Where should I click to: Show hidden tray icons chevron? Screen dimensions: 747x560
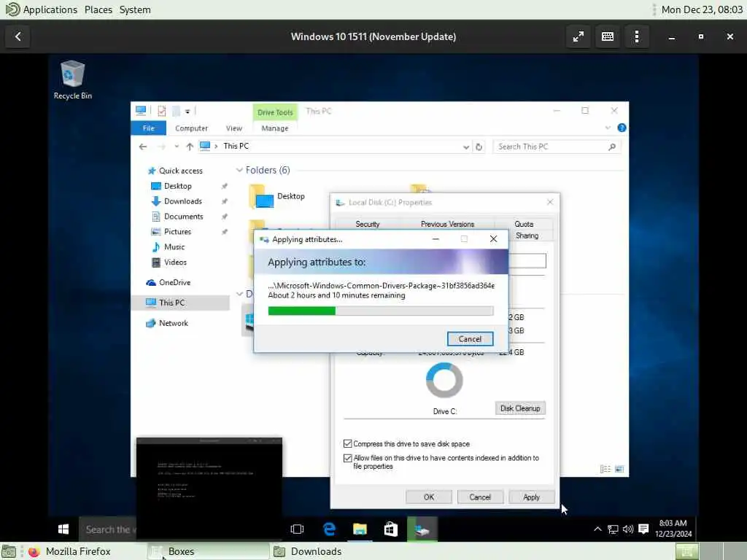click(597, 529)
